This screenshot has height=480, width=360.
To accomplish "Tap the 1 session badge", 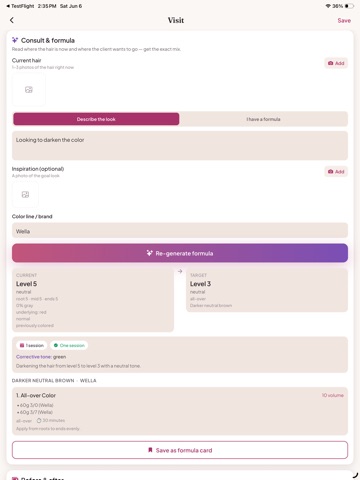I will [x=32, y=345].
